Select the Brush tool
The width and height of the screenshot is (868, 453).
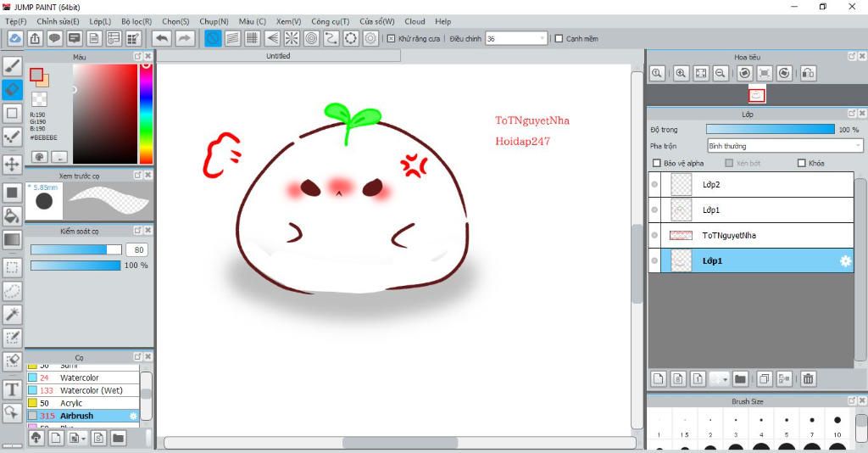coord(12,66)
